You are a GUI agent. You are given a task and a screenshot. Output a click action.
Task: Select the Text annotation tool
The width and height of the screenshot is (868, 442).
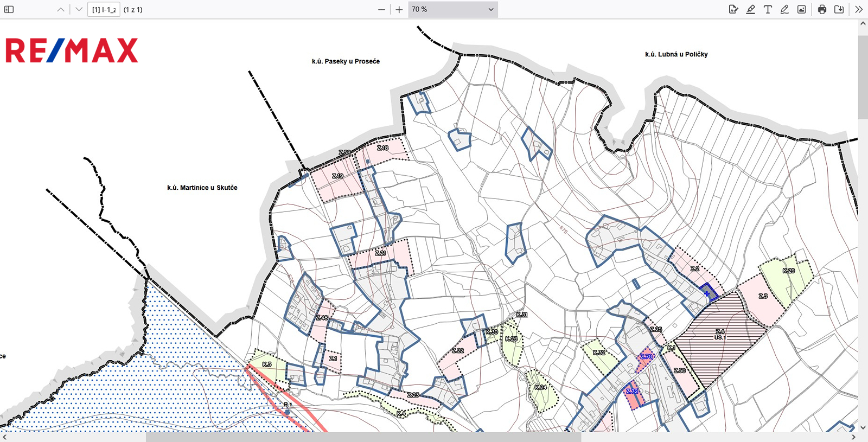click(x=768, y=9)
